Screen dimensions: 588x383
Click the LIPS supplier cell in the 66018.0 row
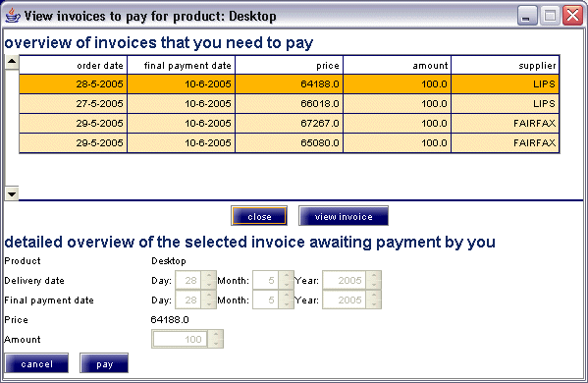point(506,103)
